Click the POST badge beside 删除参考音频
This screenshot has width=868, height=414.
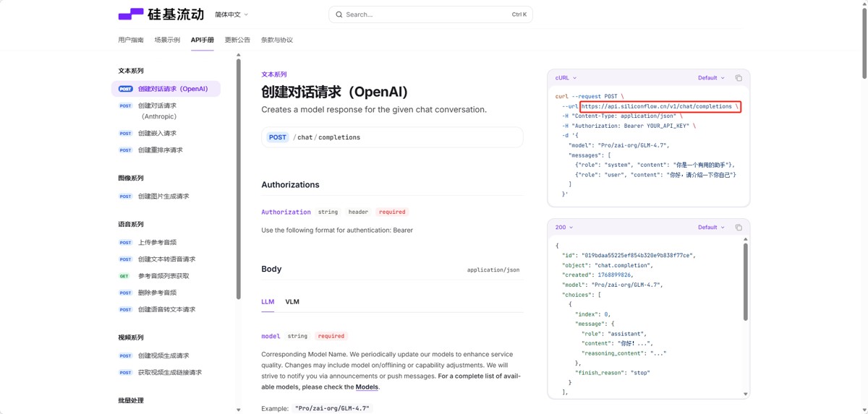(x=125, y=293)
